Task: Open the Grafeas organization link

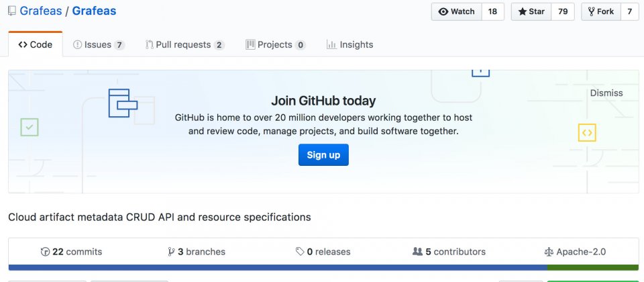Action: click(x=40, y=11)
